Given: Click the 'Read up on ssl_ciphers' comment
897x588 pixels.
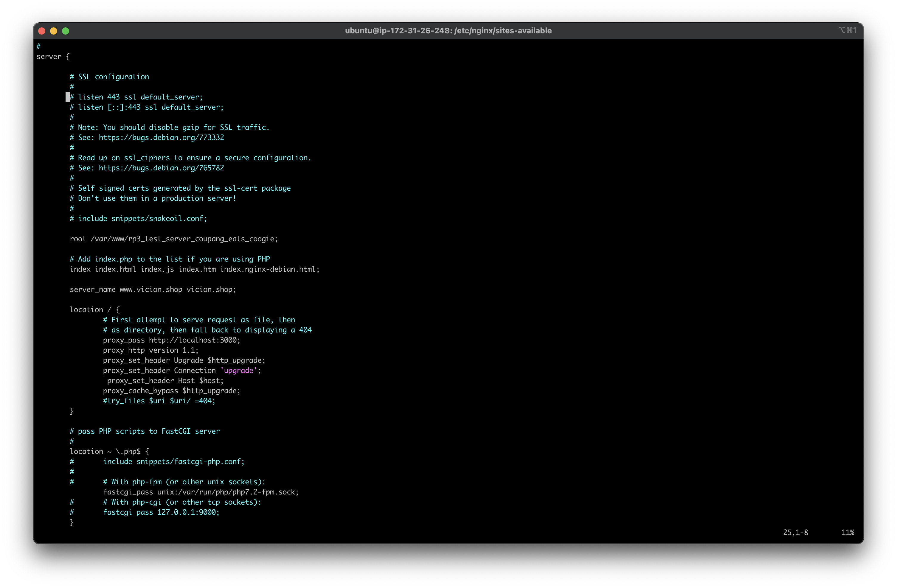Looking at the screenshot, I should click(190, 158).
